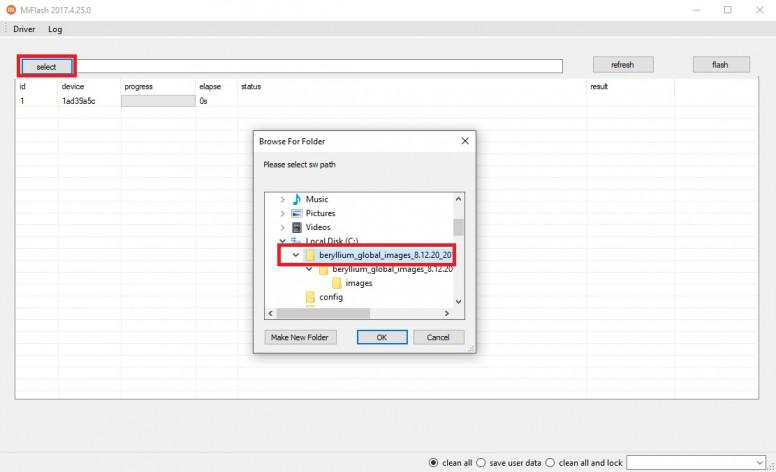776x472 pixels.
Task: Select the save user data radio option
Action: [x=481, y=463]
